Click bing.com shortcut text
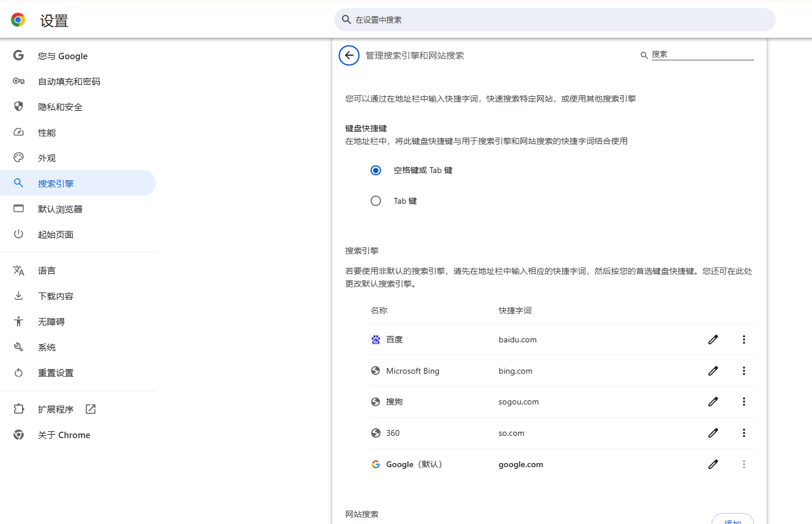812x524 pixels. pos(515,371)
